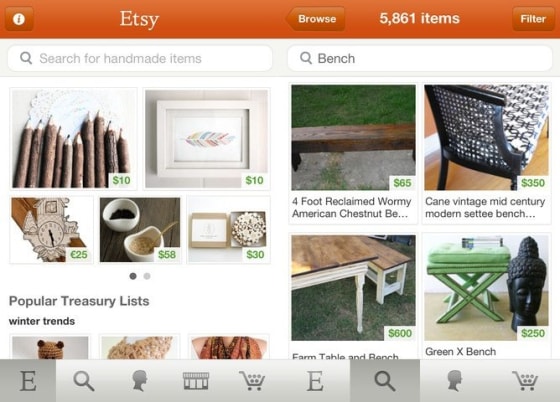Open profile head silhouette in left bar

coord(140,381)
